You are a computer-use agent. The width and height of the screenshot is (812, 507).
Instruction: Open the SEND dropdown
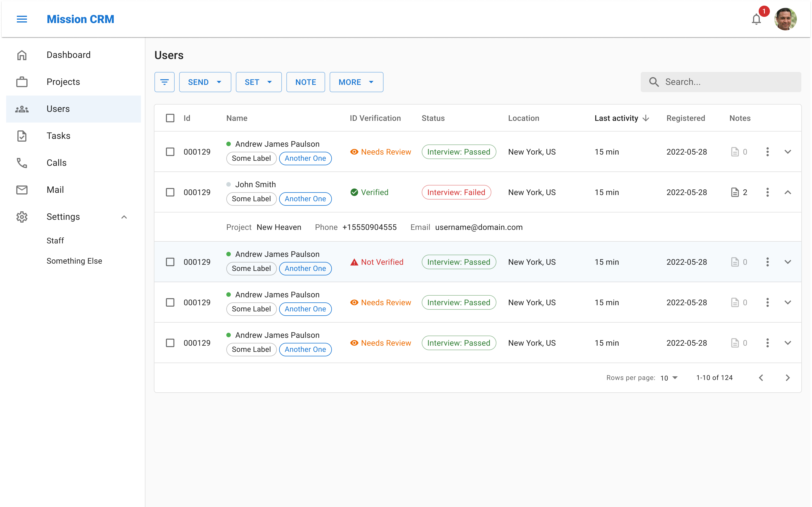click(x=205, y=82)
